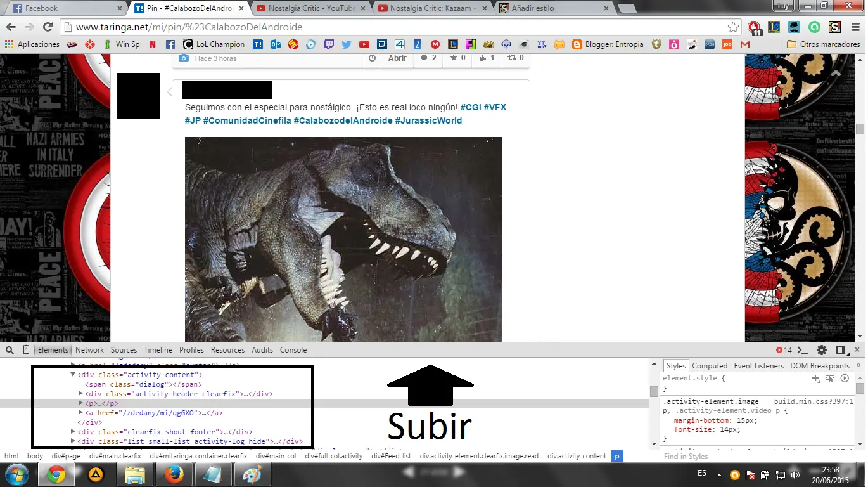The width and height of the screenshot is (868, 487).
Task: Switch to the Audits panel
Action: click(262, 350)
